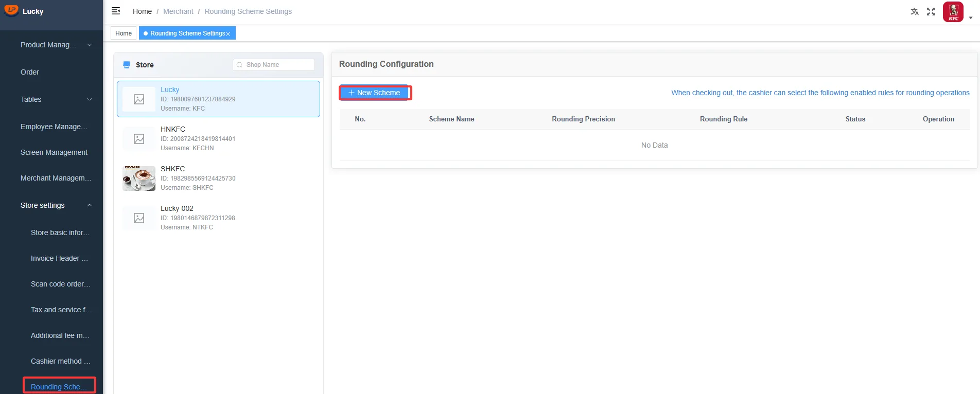The height and width of the screenshot is (394, 980).
Task: Go to Home breadcrumb link
Action: tap(142, 11)
